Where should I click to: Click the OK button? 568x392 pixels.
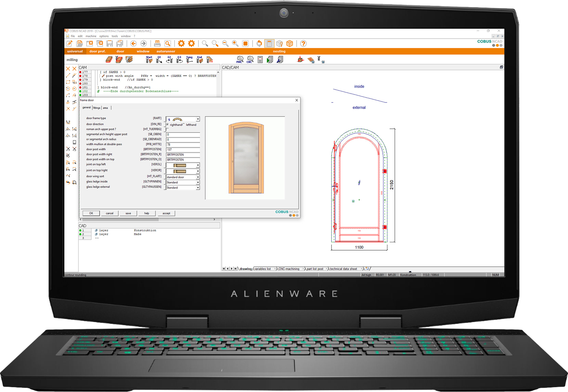[x=91, y=213]
